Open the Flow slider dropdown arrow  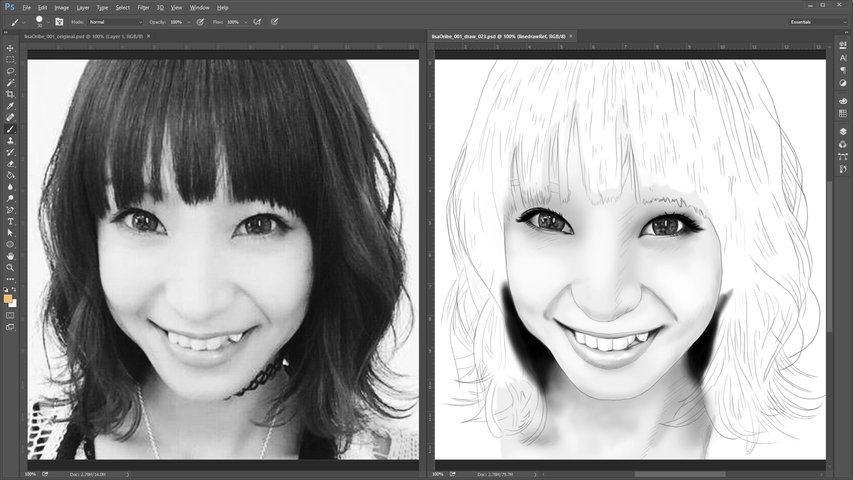[245, 22]
